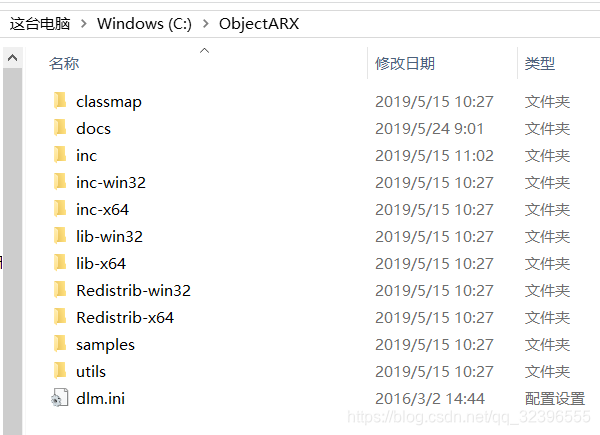Click the navigation pane scroll-up arrow
Viewport: 600px width, 435px height.
pos(13,58)
